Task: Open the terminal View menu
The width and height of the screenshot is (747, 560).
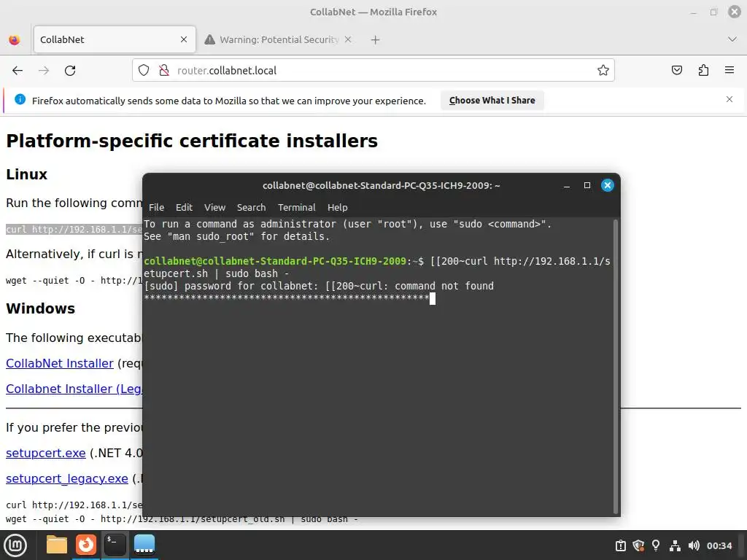Action: (x=215, y=208)
